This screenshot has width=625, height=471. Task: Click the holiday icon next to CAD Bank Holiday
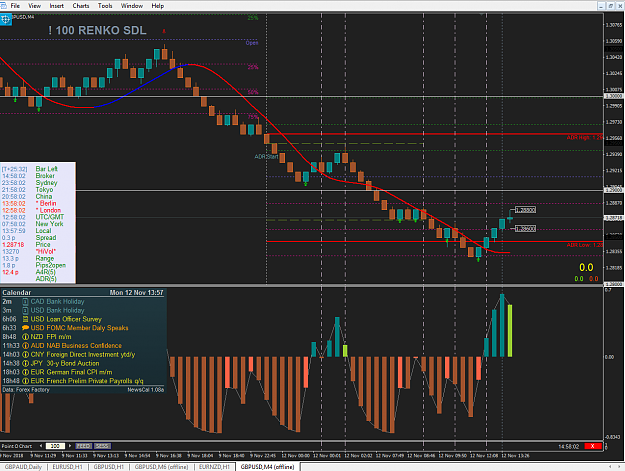click(25, 302)
